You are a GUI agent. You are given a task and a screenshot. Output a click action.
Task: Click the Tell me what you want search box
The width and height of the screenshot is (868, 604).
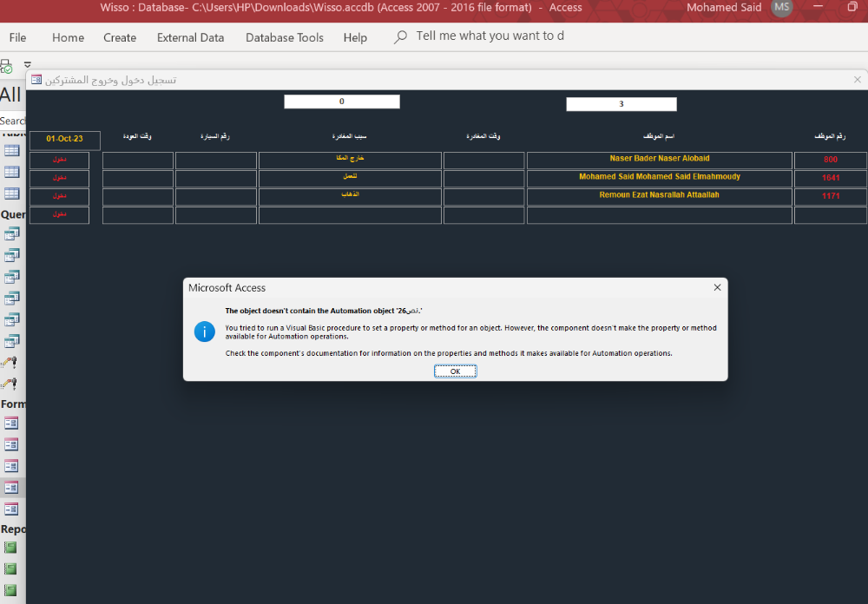click(490, 36)
